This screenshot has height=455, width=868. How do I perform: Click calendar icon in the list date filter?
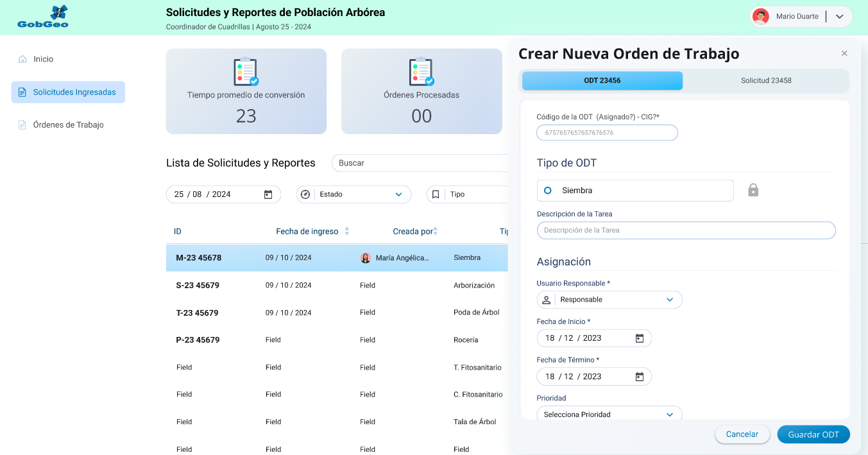click(268, 194)
